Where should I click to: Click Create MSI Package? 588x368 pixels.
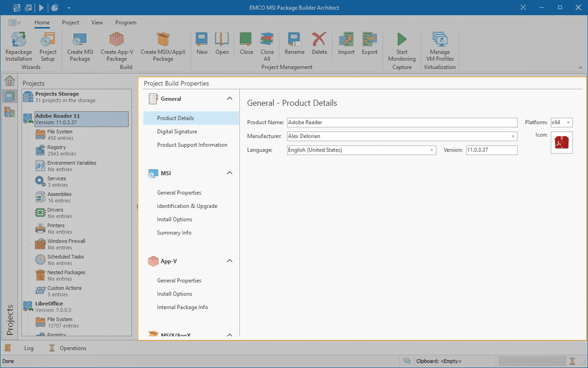tap(80, 46)
